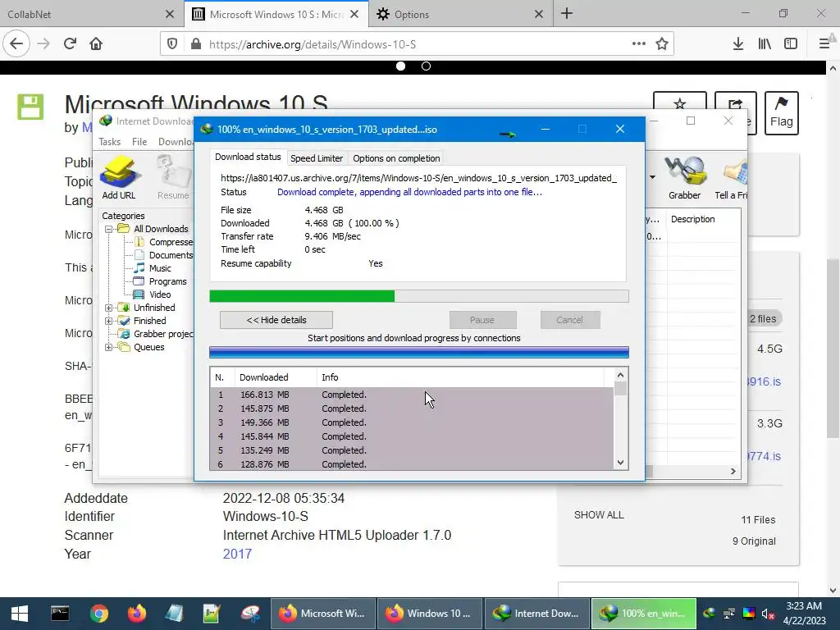Click connections list scroll up arrow
Screen dimensions: 840x630
click(620, 375)
